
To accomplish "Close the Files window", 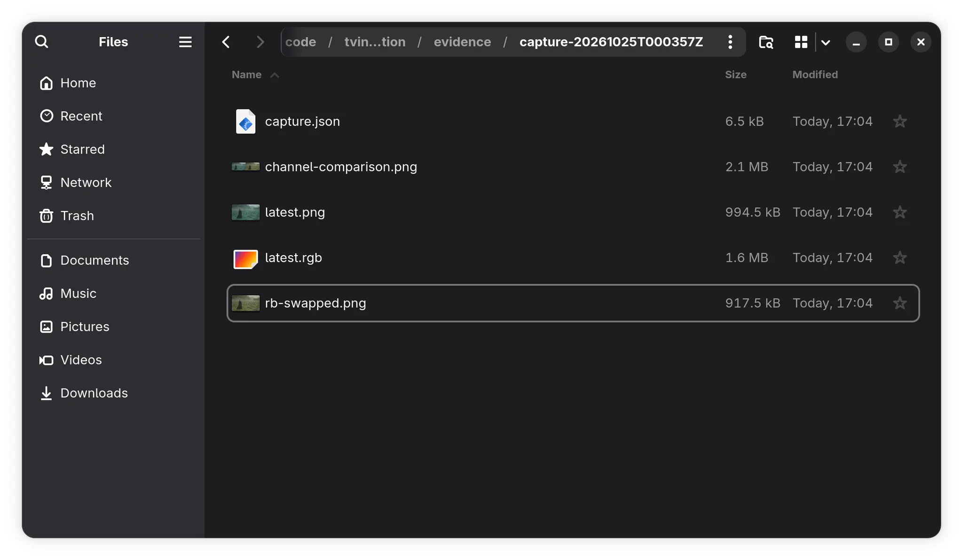I will [921, 42].
